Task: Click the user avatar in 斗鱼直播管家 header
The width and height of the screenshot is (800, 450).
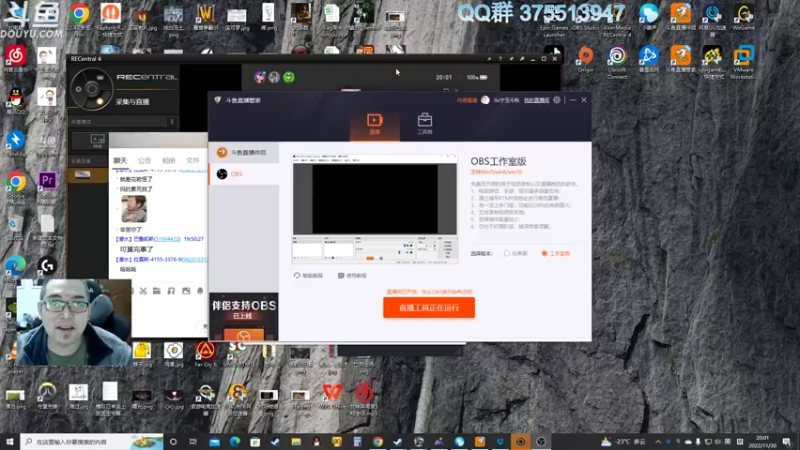Action: pos(485,100)
